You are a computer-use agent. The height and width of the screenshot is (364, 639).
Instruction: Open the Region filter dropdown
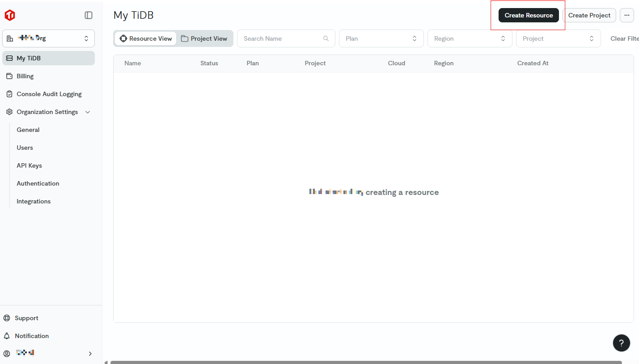470,38
